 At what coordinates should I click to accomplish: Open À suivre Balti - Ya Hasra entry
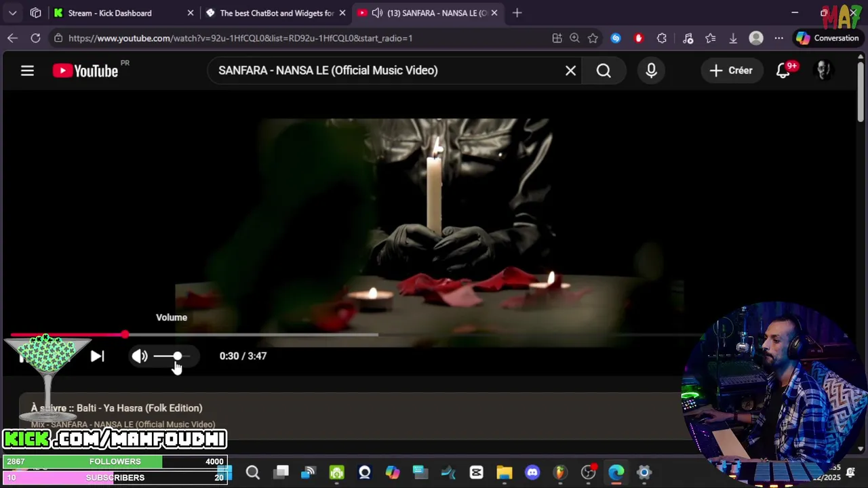pos(117,408)
